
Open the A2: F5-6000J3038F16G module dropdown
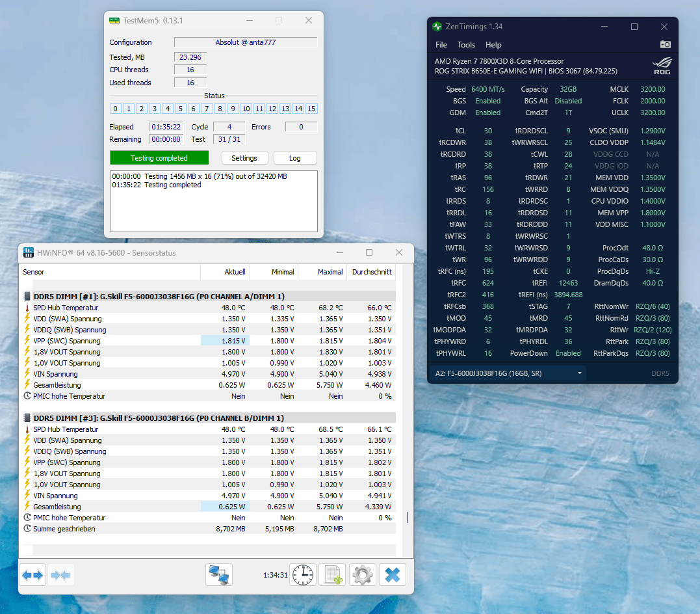tap(508, 373)
